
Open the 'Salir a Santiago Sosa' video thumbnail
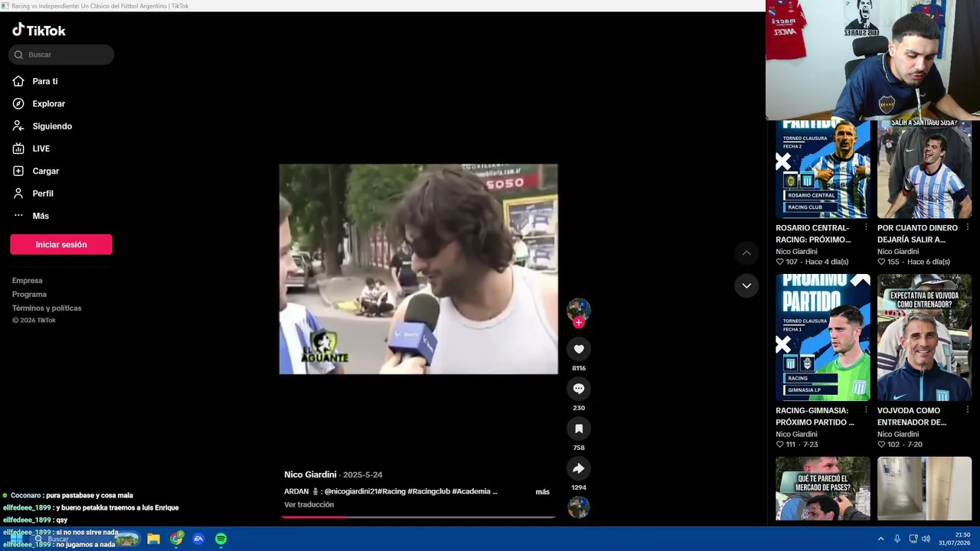coord(924,169)
